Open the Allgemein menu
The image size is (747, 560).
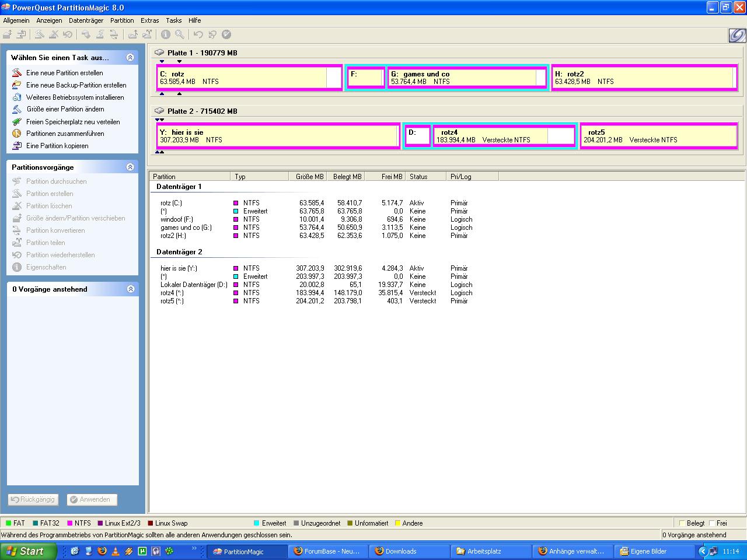(x=16, y=20)
